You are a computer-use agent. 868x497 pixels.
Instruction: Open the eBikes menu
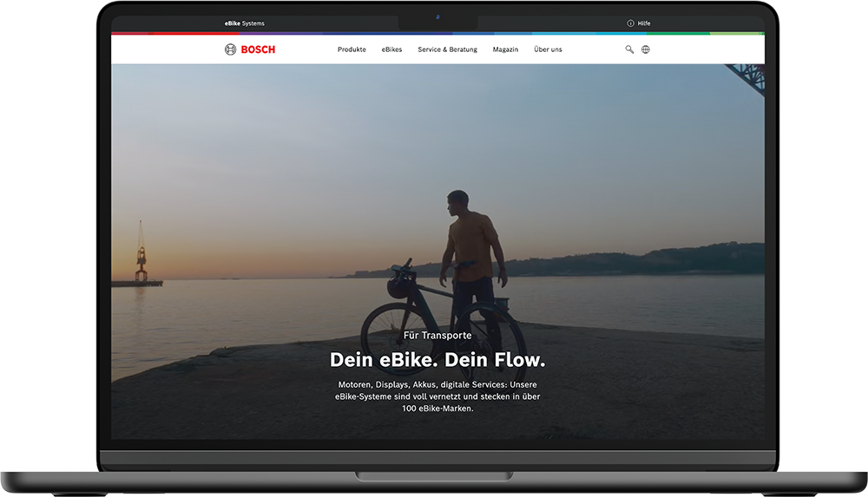pyautogui.click(x=391, y=49)
